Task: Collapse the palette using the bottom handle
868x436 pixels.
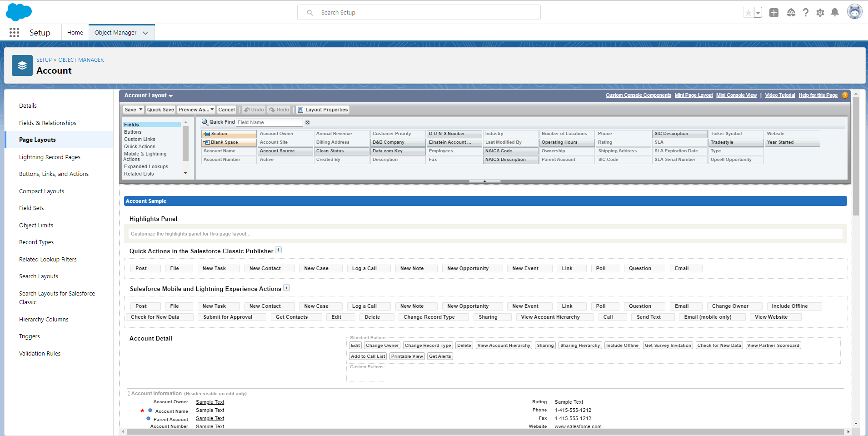Action: coord(484,181)
